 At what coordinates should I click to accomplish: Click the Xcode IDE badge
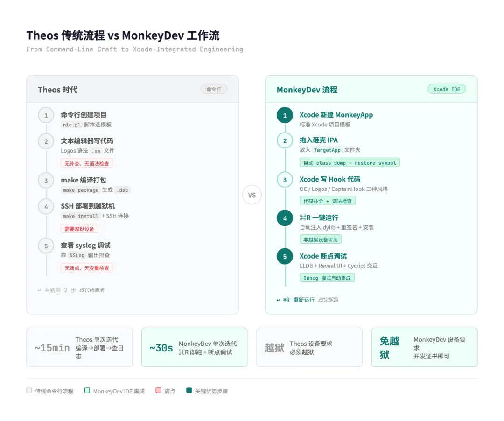point(447,89)
